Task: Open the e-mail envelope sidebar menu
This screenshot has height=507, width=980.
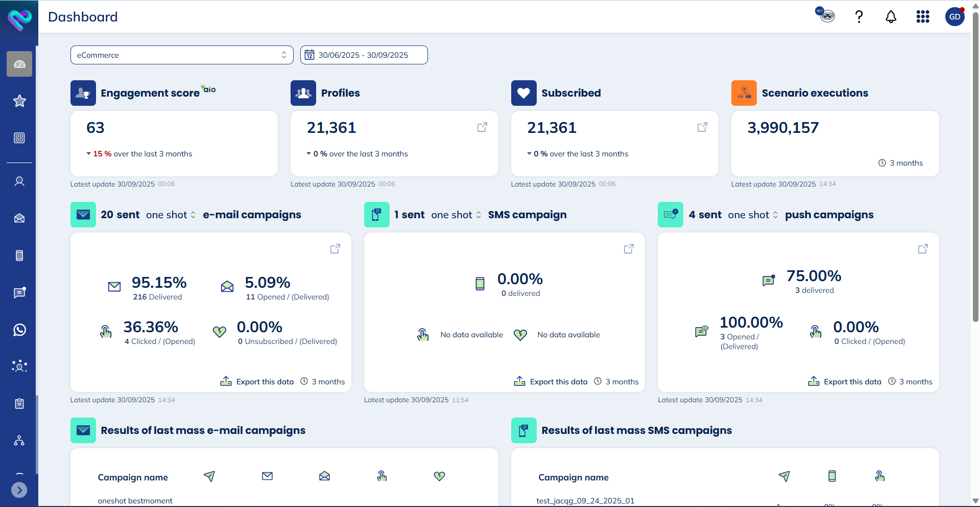Action: click(x=19, y=218)
